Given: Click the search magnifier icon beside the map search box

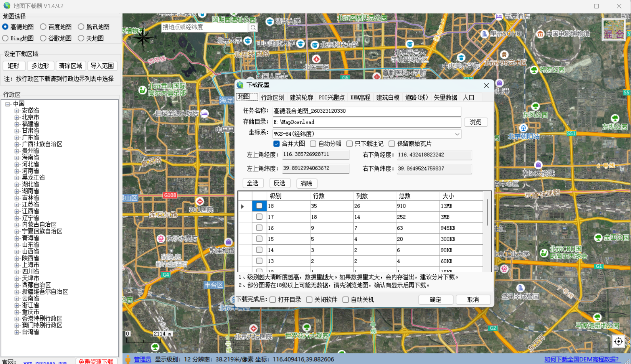Looking at the screenshot, I should click(x=253, y=27).
